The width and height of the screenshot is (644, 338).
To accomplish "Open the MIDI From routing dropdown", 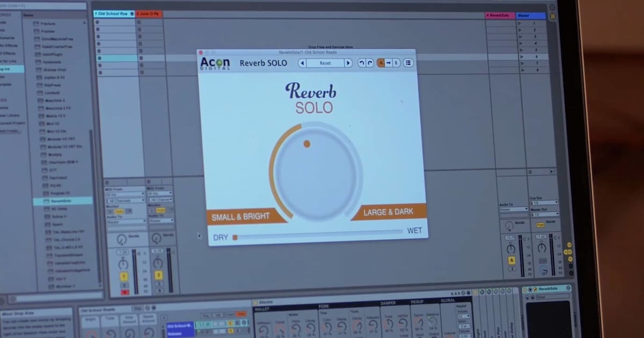I will click(x=124, y=194).
